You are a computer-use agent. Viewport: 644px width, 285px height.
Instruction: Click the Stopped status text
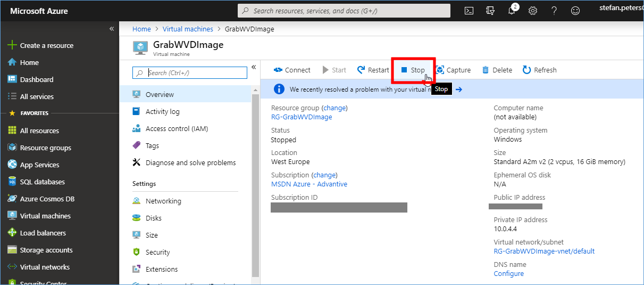[283, 140]
